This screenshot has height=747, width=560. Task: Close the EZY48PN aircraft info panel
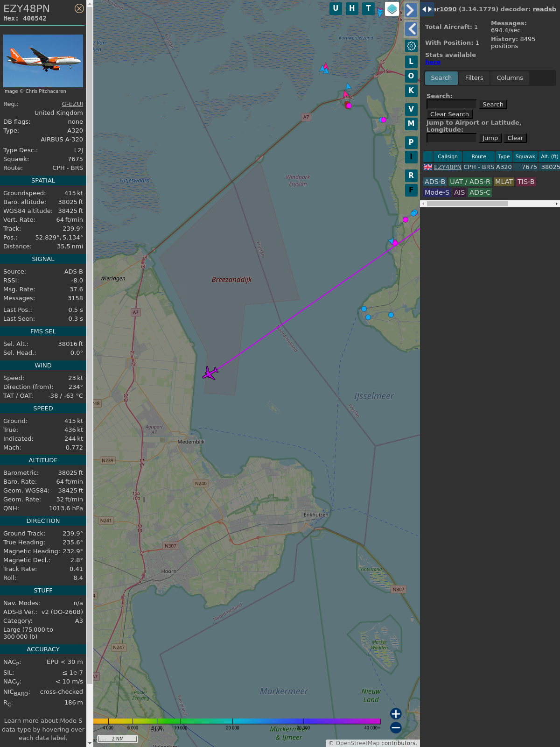tap(79, 8)
